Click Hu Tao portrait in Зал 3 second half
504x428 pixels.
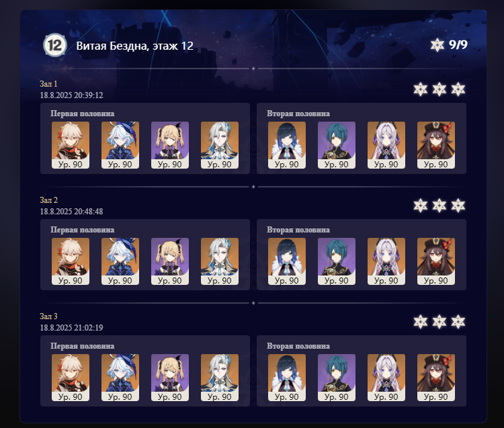tap(436, 378)
